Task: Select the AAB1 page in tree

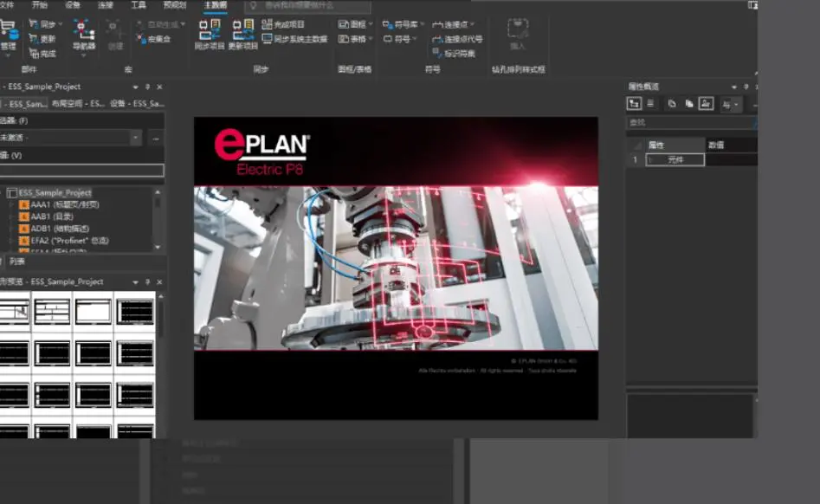Action: 52,216
